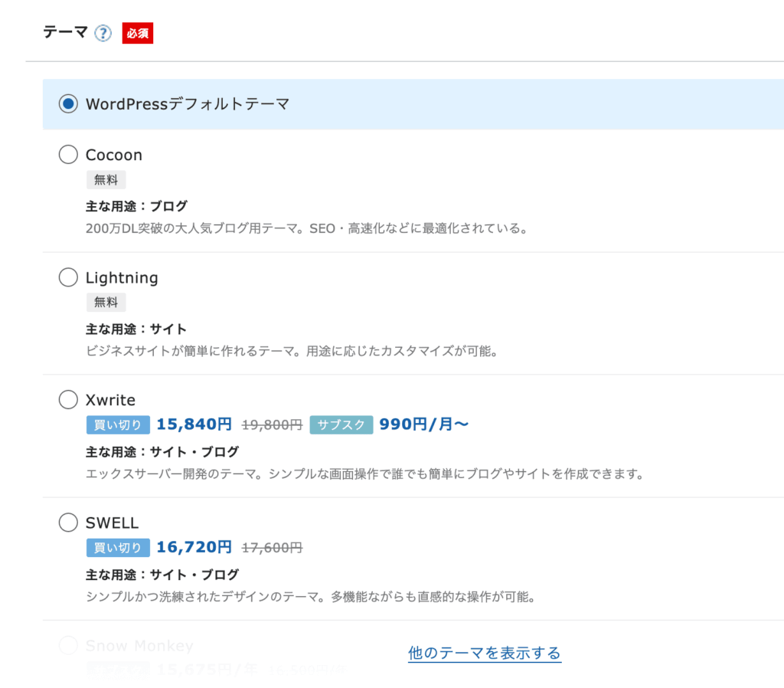Click the Cocoon theme name label

point(114,154)
